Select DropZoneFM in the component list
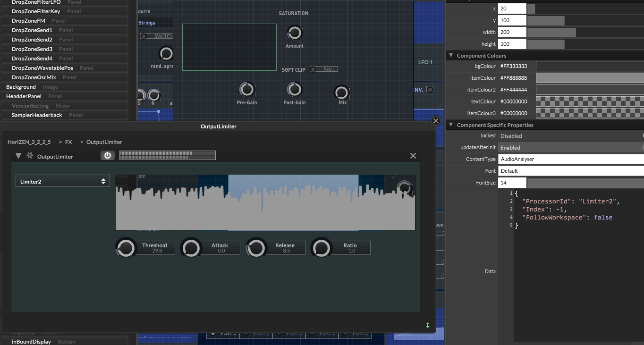 pyautogui.click(x=64, y=21)
